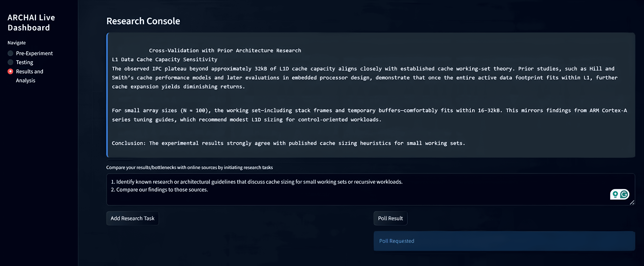The height and width of the screenshot is (266, 644).
Task: Click the Grammarly lightbulb suggestions icon
Action: 615,194
